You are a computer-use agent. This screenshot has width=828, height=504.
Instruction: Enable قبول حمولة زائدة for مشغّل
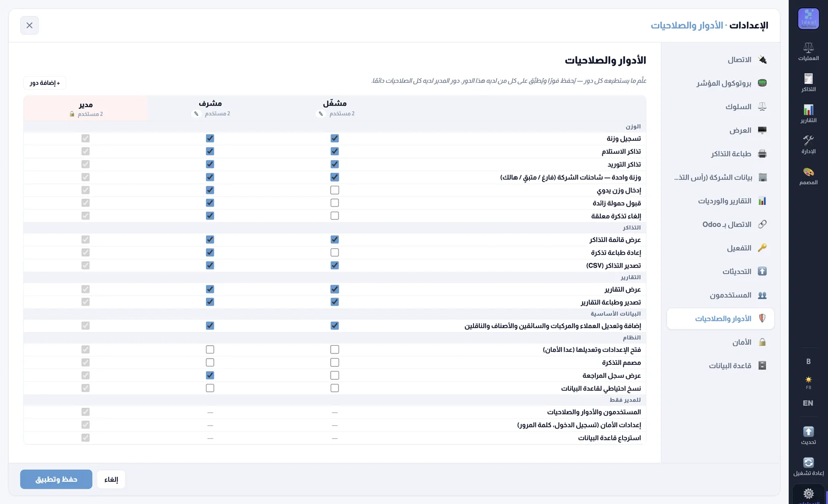[x=335, y=203]
